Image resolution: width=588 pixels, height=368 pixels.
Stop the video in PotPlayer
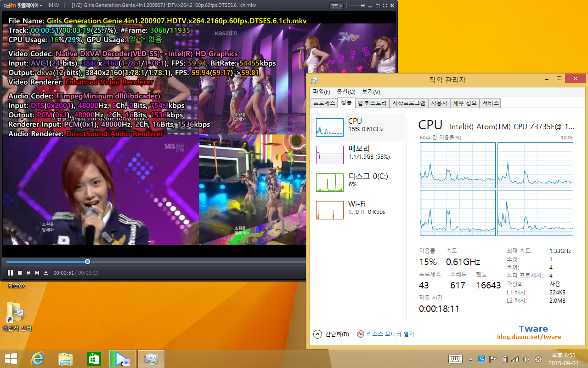pyautogui.click(x=20, y=273)
